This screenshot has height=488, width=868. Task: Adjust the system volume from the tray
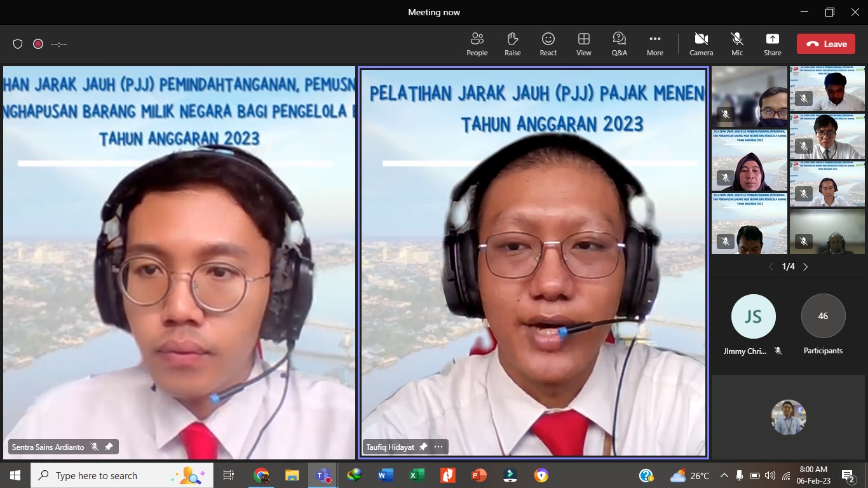point(769,475)
